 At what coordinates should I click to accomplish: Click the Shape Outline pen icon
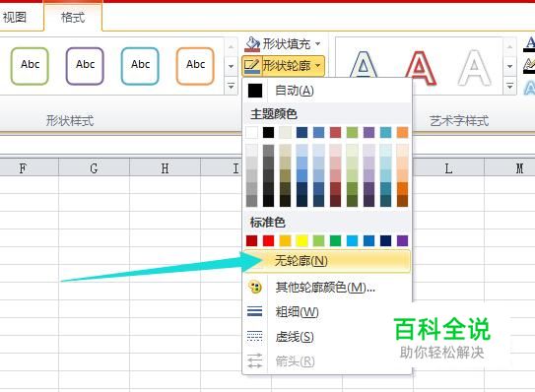point(252,66)
